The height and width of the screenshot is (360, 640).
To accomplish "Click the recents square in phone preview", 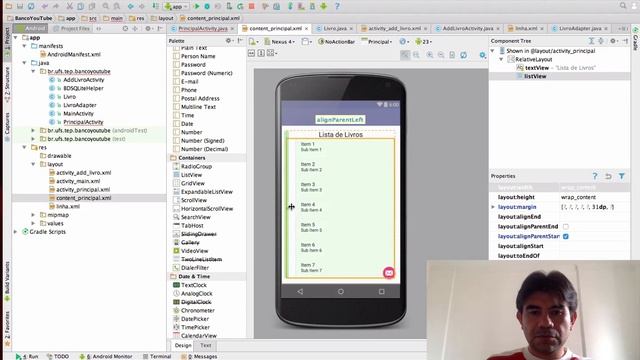I will pos(381,291).
